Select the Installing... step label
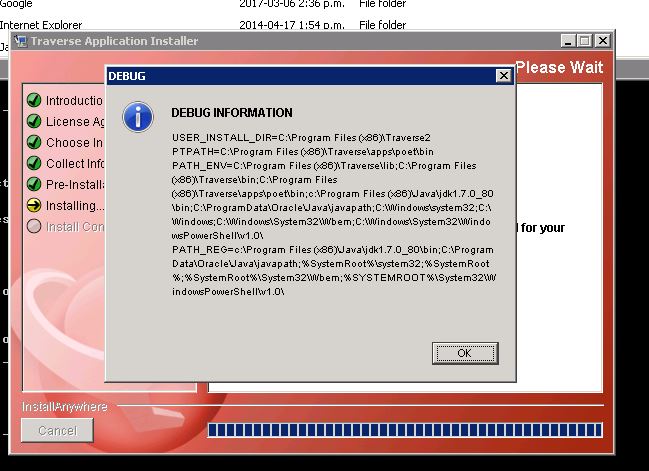 point(75,205)
